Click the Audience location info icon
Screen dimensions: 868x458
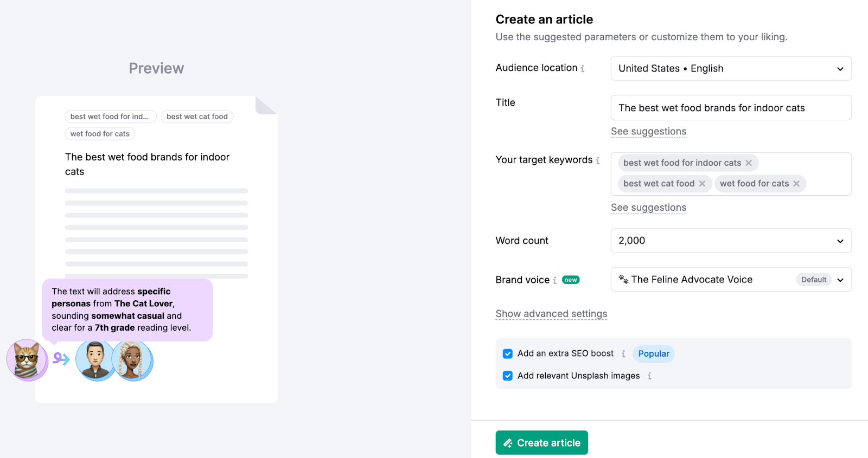[583, 68]
